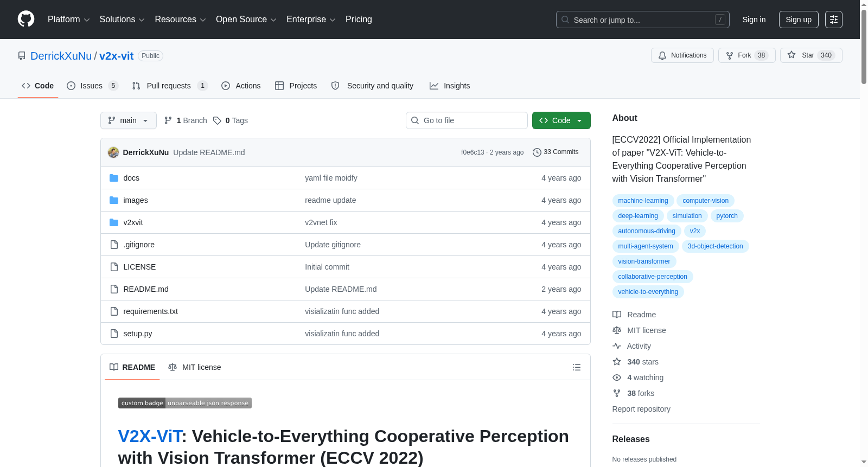Open the green Code dropdown button
The width and height of the screenshot is (868, 467).
pos(561,120)
